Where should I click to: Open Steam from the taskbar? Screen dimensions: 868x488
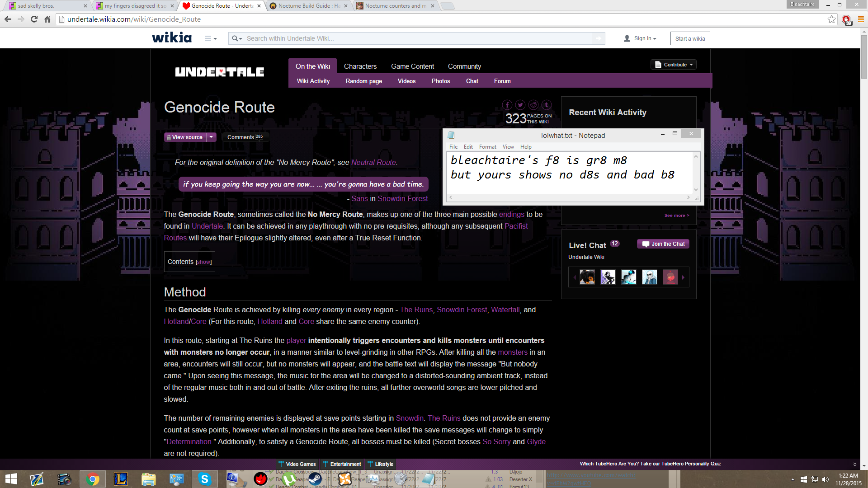point(315,479)
